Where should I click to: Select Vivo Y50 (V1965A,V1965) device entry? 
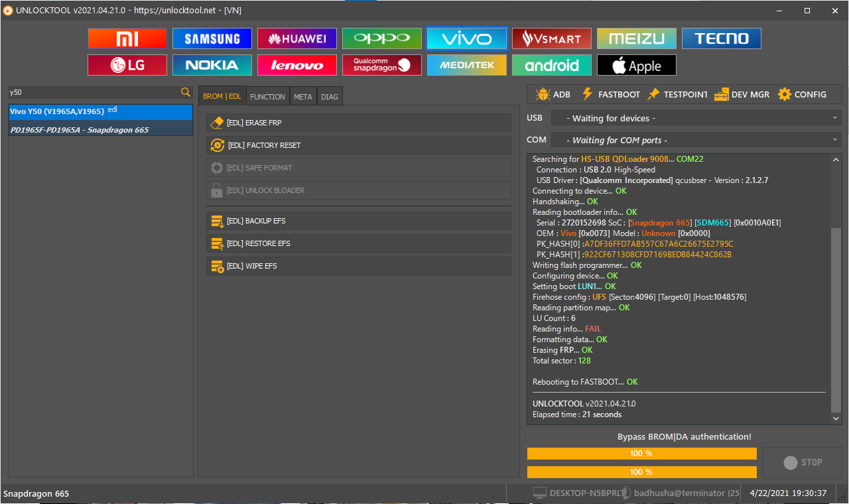point(101,111)
